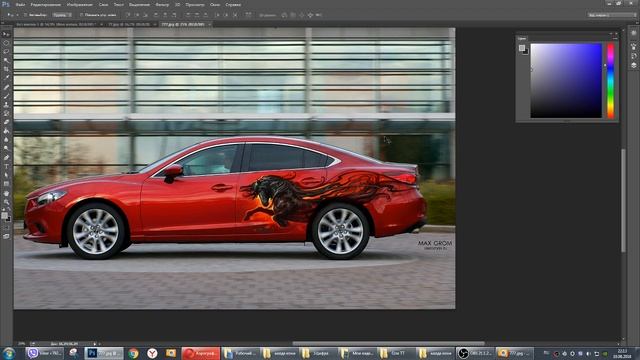
Task: Change the screen mode via toolbar icon
Action: click(x=6, y=236)
